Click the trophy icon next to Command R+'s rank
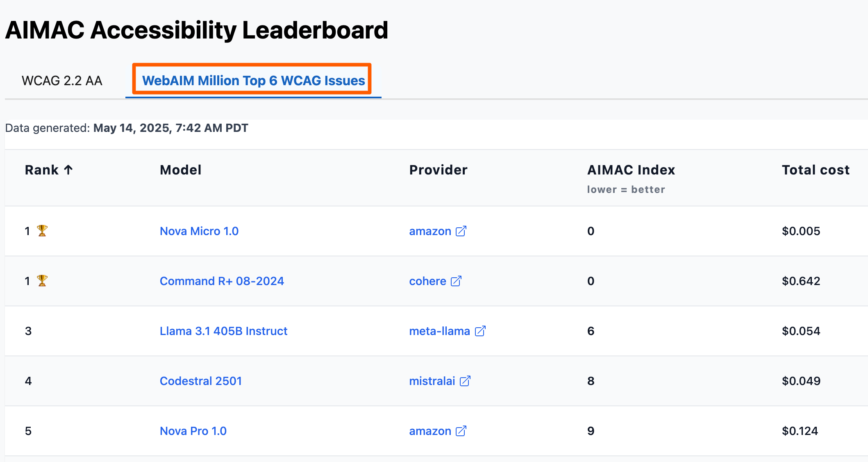The width and height of the screenshot is (868, 462). click(41, 280)
